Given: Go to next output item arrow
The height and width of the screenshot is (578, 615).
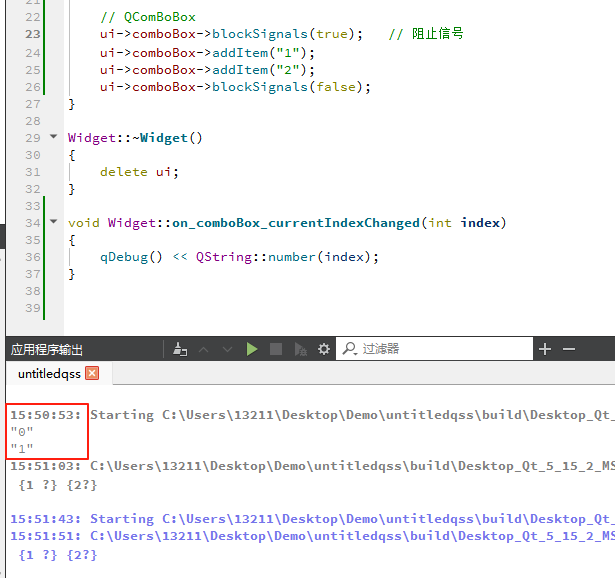Looking at the screenshot, I should (x=227, y=349).
